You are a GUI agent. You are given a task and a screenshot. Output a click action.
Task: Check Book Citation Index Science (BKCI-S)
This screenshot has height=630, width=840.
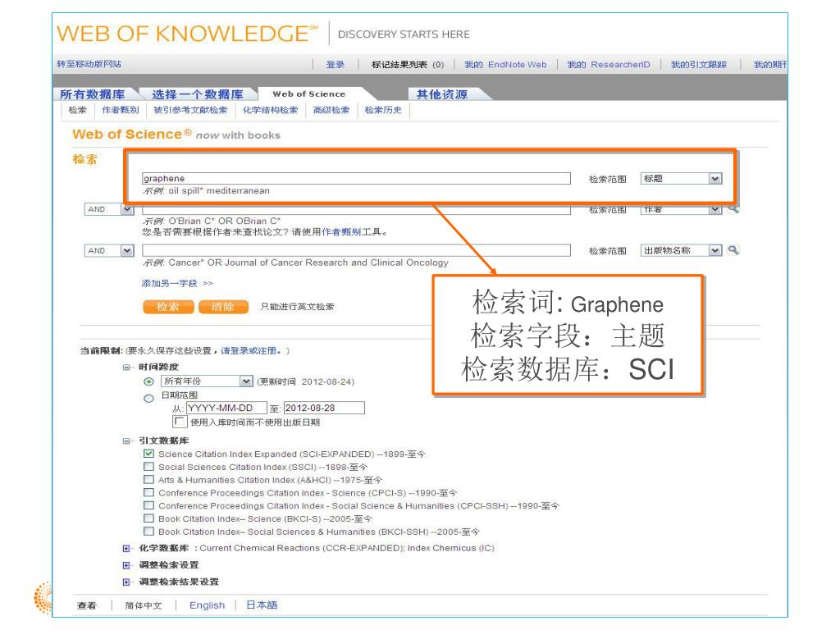click(149, 518)
